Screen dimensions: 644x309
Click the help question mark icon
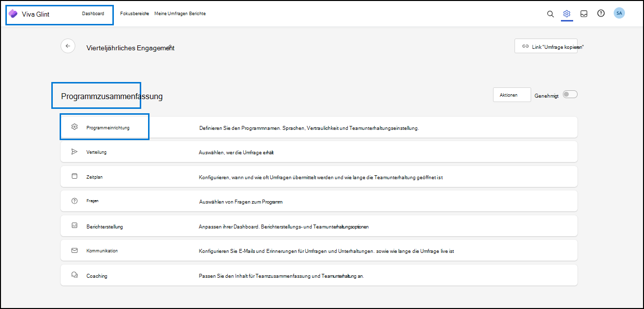pyautogui.click(x=601, y=14)
